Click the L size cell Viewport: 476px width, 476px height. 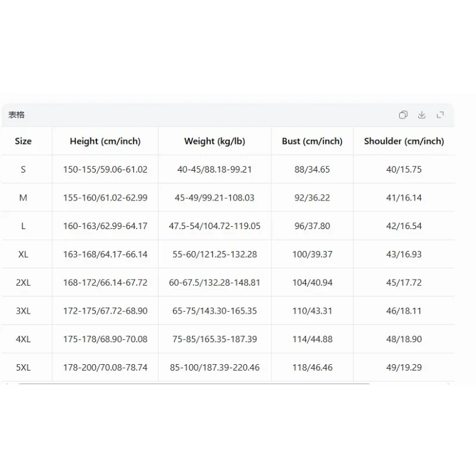23,226
